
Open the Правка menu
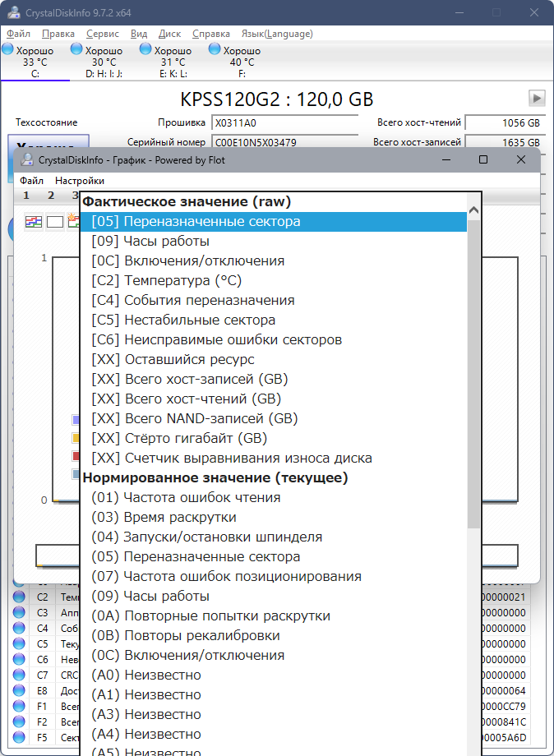58,34
